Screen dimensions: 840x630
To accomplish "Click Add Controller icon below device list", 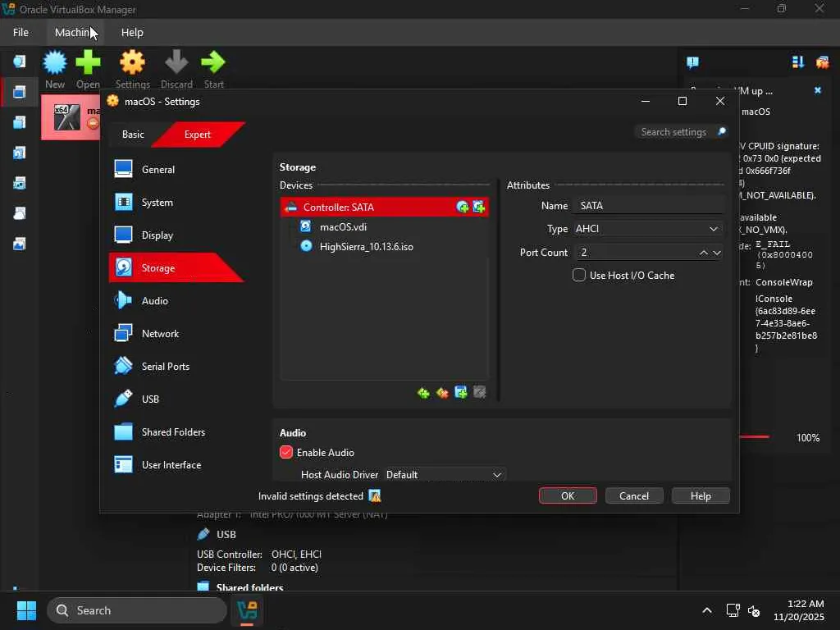I will 423,393.
